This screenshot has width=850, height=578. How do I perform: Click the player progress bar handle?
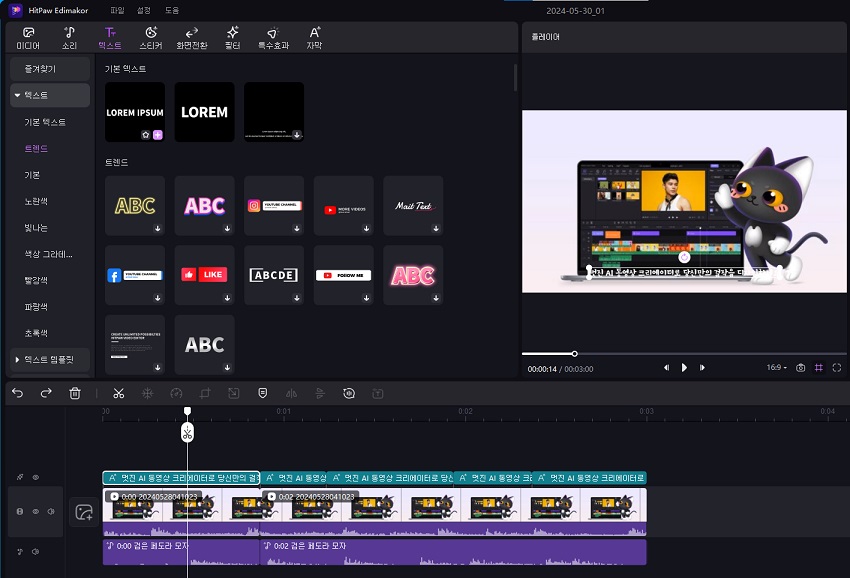(x=574, y=353)
